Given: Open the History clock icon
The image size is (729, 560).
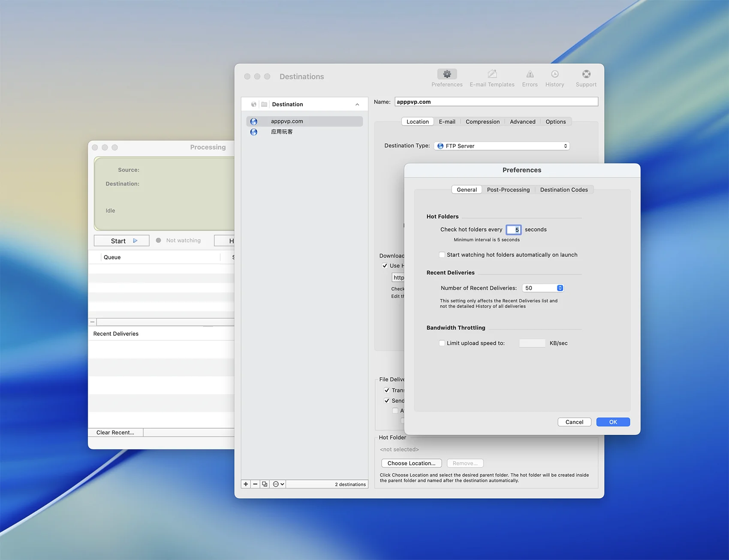Looking at the screenshot, I should (554, 75).
